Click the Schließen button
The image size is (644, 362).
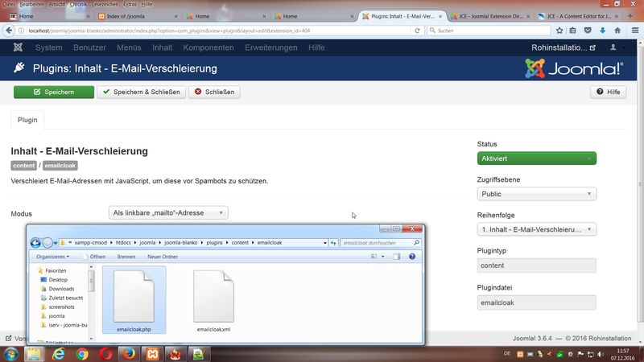coord(214,93)
